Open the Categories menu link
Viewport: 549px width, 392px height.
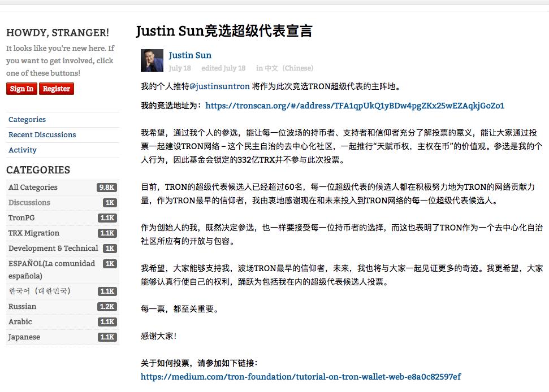(x=27, y=120)
